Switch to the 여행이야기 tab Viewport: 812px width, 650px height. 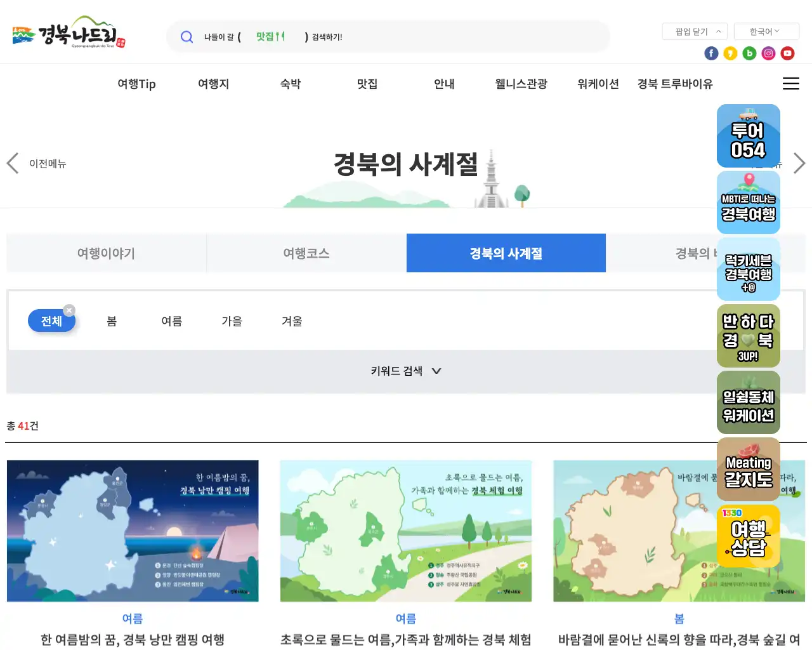(x=106, y=253)
